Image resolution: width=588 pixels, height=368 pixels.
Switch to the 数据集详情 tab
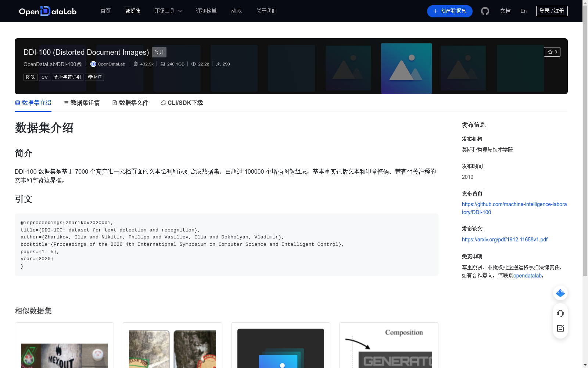[x=82, y=103]
